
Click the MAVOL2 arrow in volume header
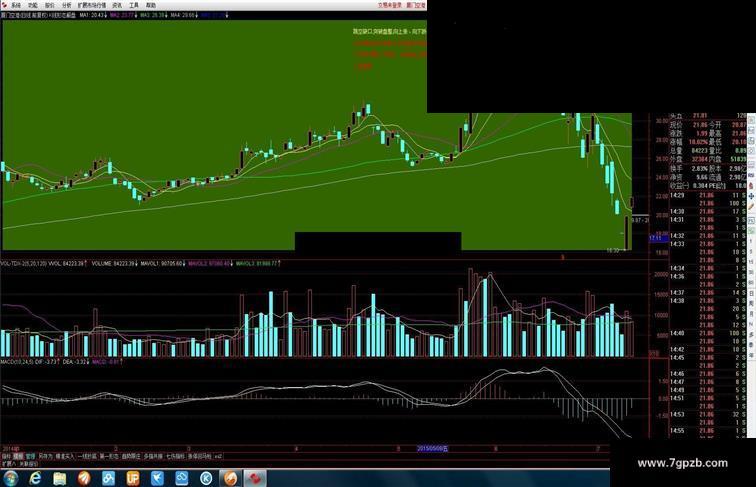coord(232,264)
